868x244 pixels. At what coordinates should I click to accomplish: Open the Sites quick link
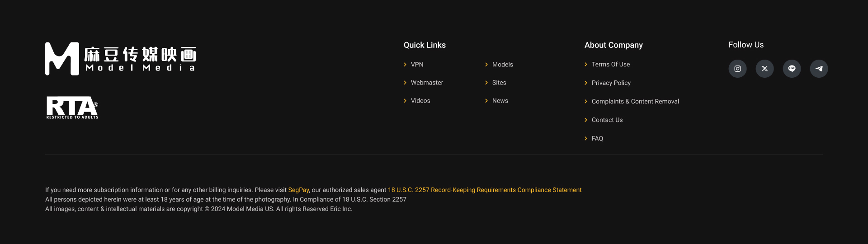pyautogui.click(x=499, y=83)
